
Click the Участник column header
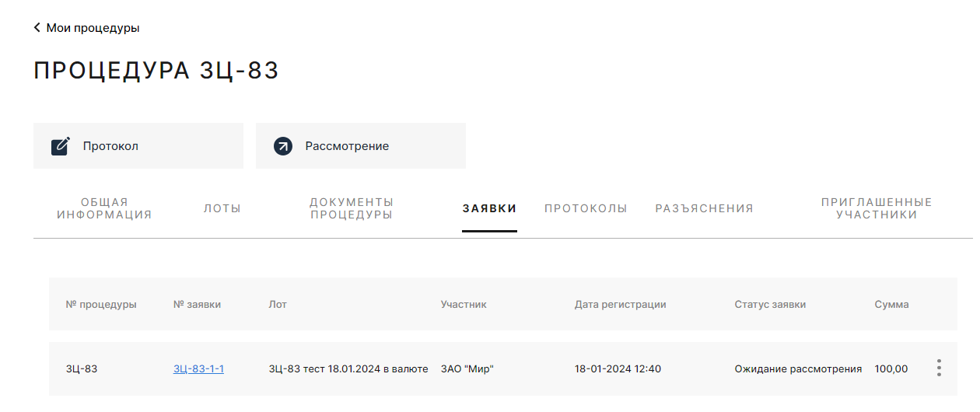(x=464, y=305)
